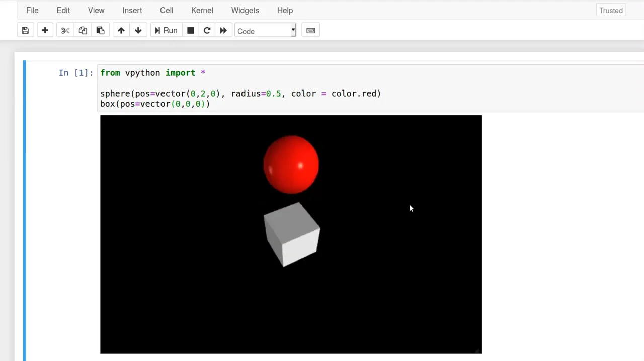The height and width of the screenshot is (361, 644).
Task: Open the Edit menu
Action: [x=63, y=10]
